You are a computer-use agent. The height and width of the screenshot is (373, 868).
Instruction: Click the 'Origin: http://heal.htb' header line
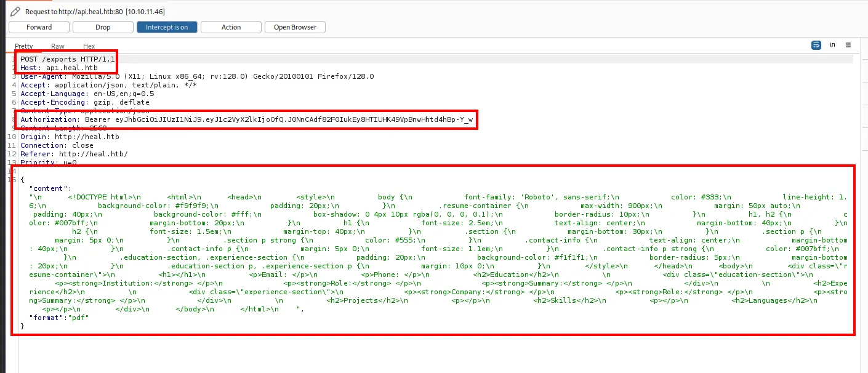70,137
